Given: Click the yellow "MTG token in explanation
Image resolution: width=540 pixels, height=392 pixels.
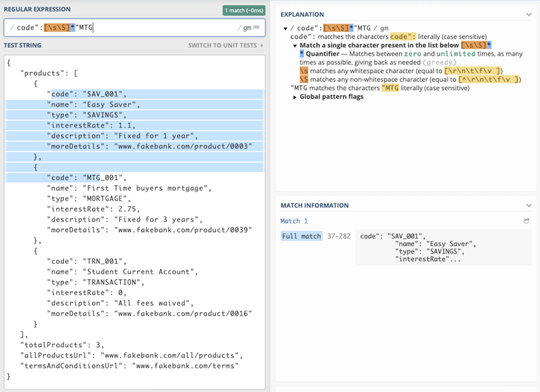Looking at the screenshot, I should point(390,88).
